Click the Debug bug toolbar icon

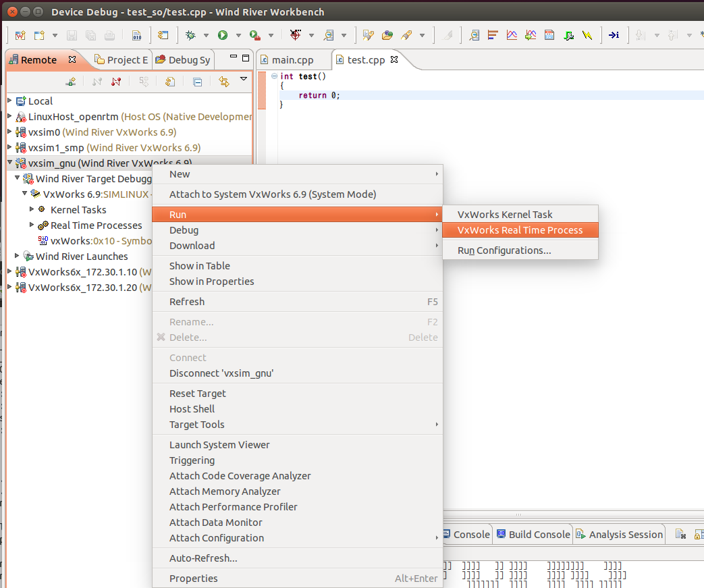click(190, 35)
